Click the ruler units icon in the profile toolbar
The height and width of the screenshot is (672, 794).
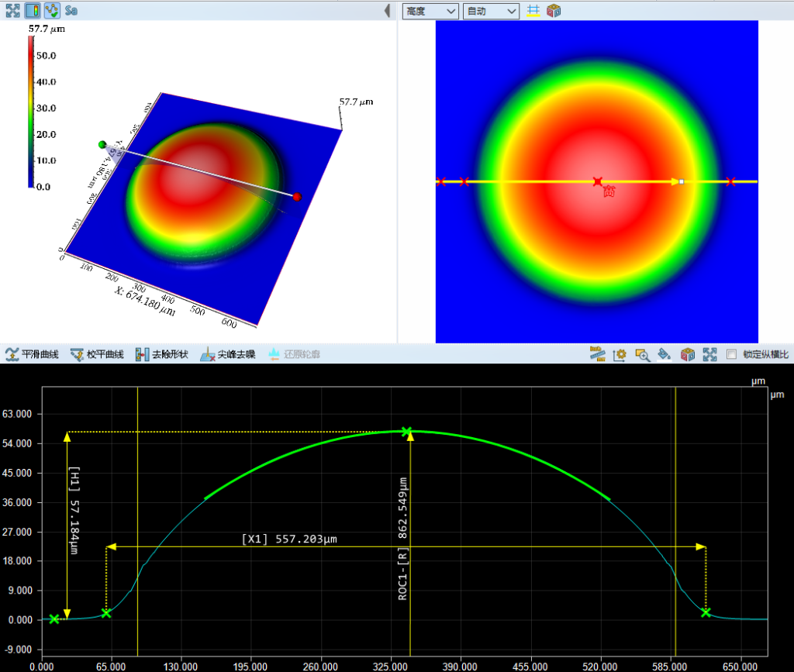[x=597, y=354]
